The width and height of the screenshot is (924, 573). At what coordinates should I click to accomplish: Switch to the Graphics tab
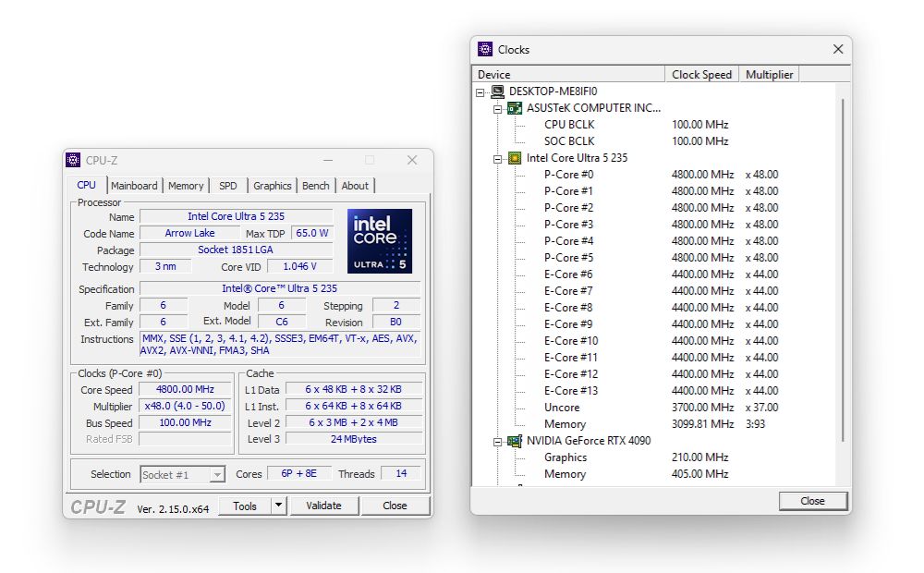coord(273,186)
